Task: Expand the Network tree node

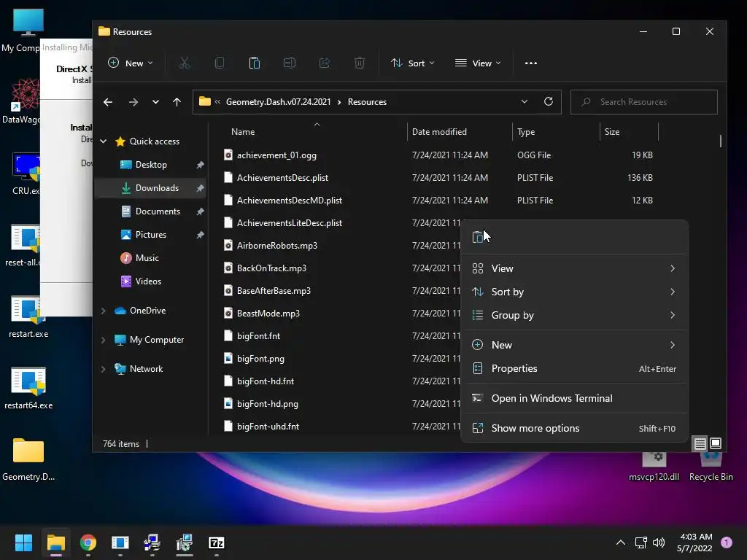Action: pyautogui.click(x=104, y=368)
